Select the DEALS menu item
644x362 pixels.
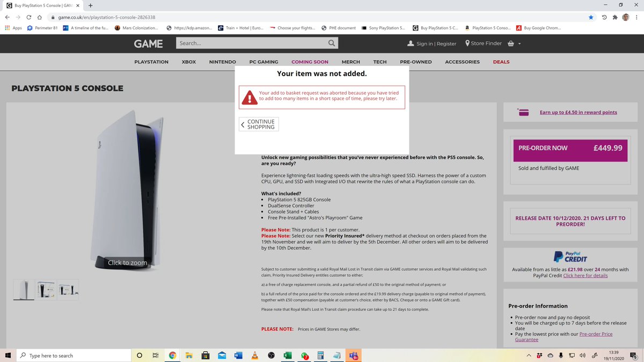tap(501, 62)
